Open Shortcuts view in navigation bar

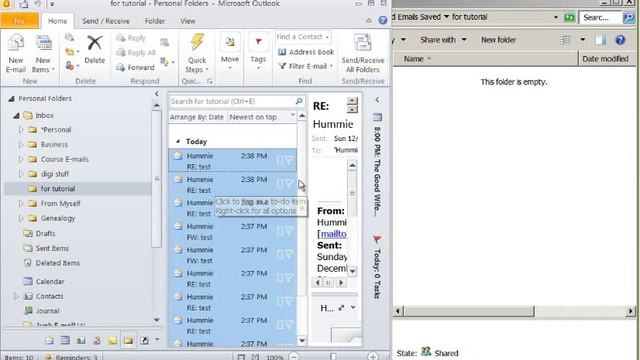[x=144, y=340]
